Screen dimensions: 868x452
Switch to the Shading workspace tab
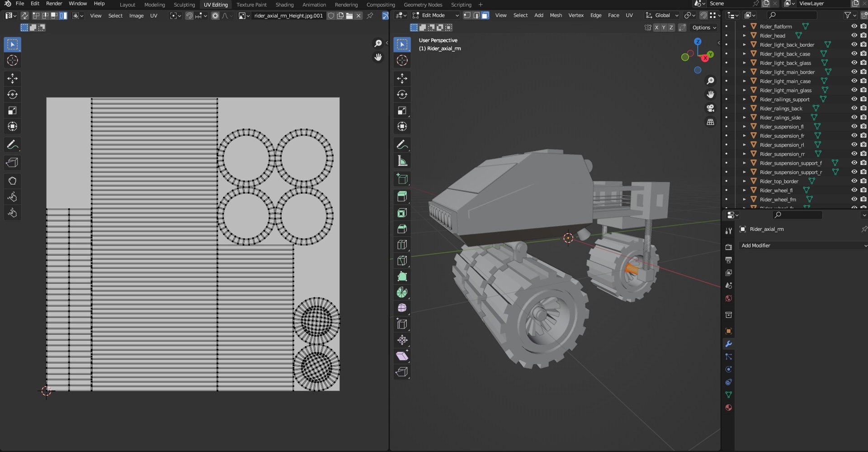pyautogui.click(x=284, y=5)
